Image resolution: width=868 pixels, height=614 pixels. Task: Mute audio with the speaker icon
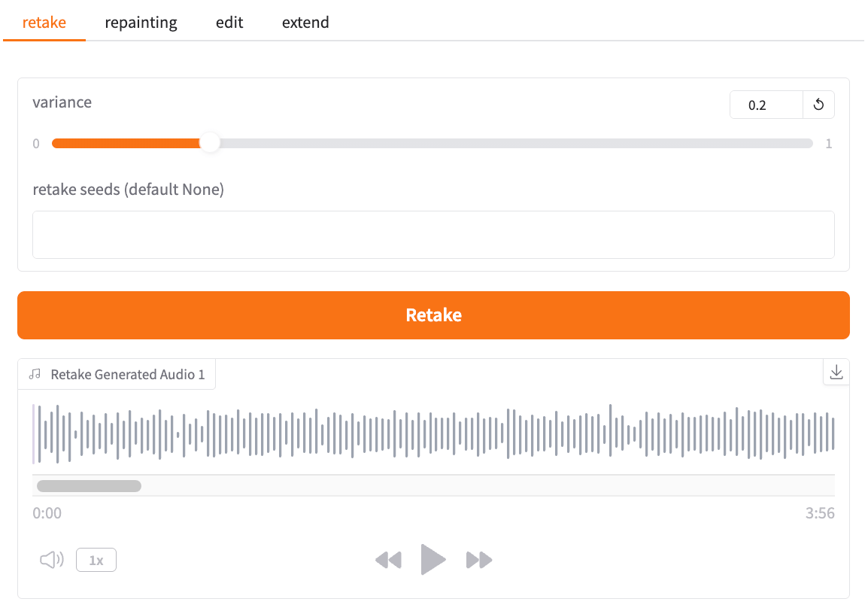tap(51, 560)
